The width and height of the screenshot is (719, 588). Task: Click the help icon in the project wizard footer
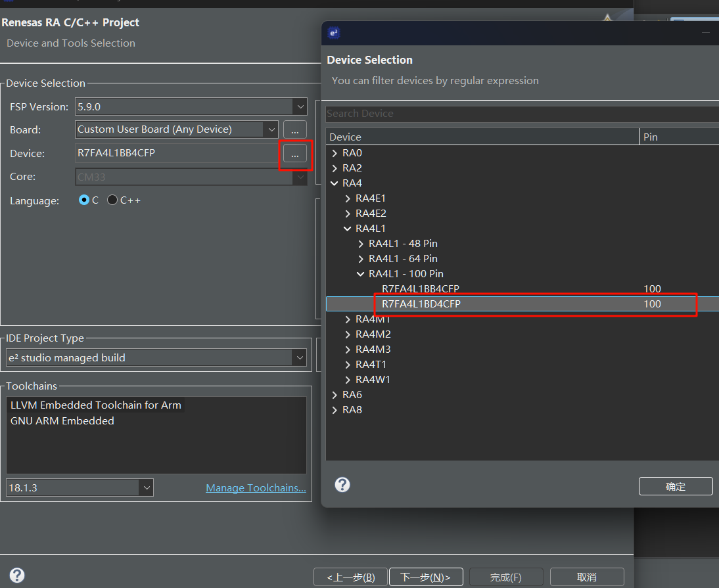[18, 575]
